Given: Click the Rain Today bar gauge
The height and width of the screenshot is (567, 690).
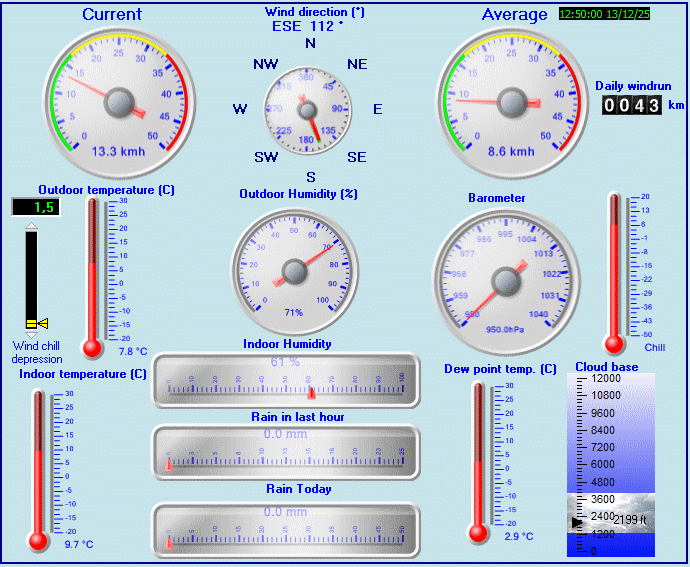Looking at the screenshot, I should 286,530.
